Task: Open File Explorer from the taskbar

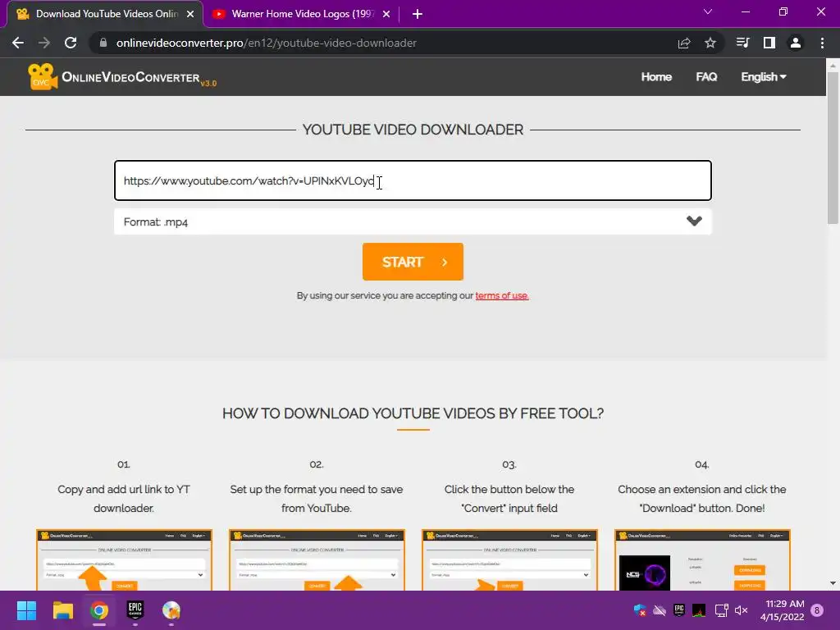Action: 62,610
